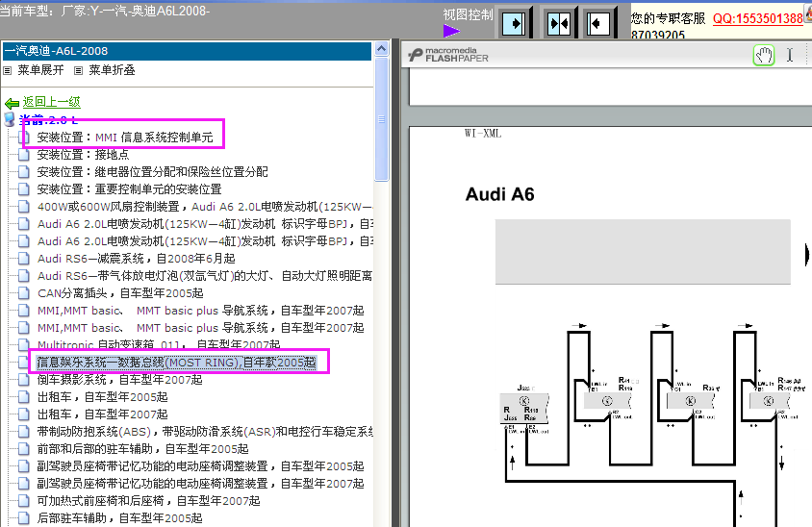
Task: Select 信息娱乐系统—数据总线(MOST RING) entry
Action: (x=176, y=363)
